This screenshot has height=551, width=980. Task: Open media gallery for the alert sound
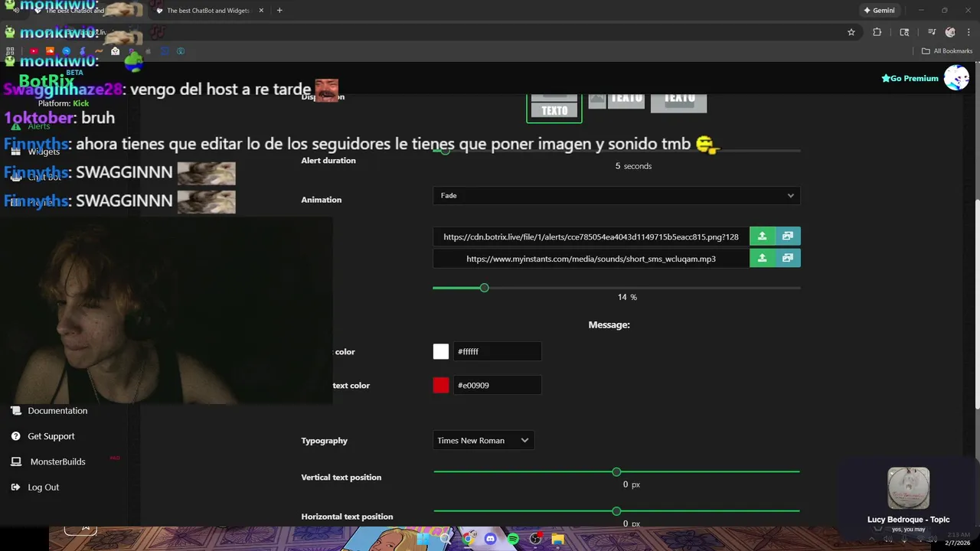coord(788,259)
